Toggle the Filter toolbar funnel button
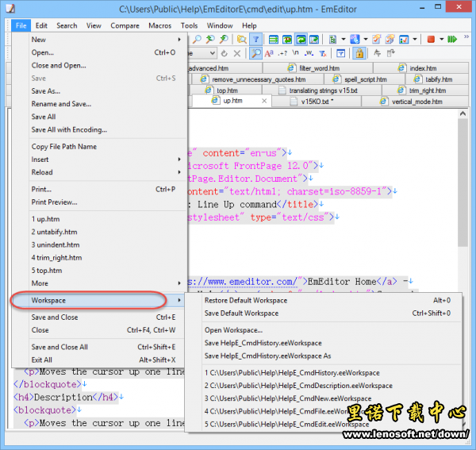Image resolution: width=476 pixels, height=450 pixels. 256,39
